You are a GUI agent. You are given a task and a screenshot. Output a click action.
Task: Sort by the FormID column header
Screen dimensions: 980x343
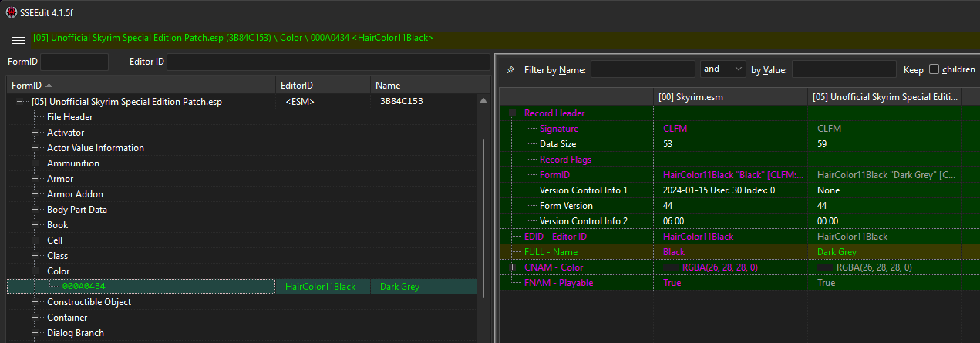[x=141, y=86]
